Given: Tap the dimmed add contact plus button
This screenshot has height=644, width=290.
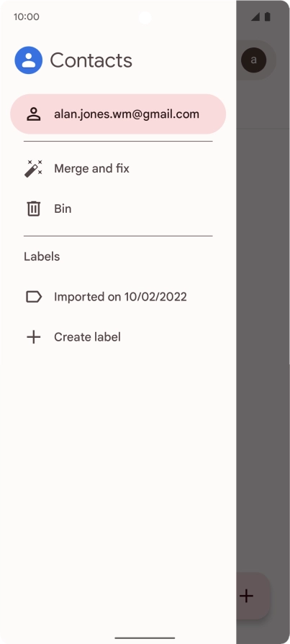Looking at the screenshot, I should click(253, 596).
